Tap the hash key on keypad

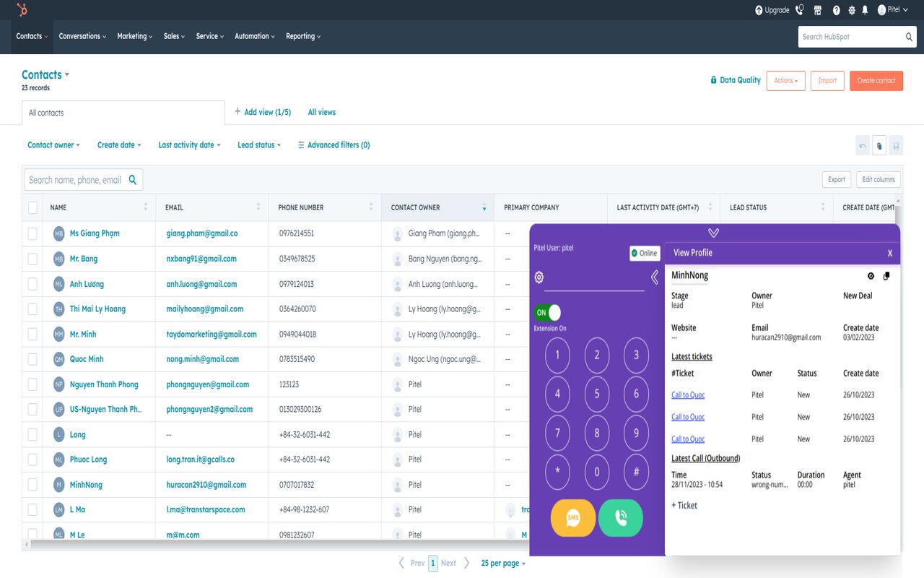point(636,472)
